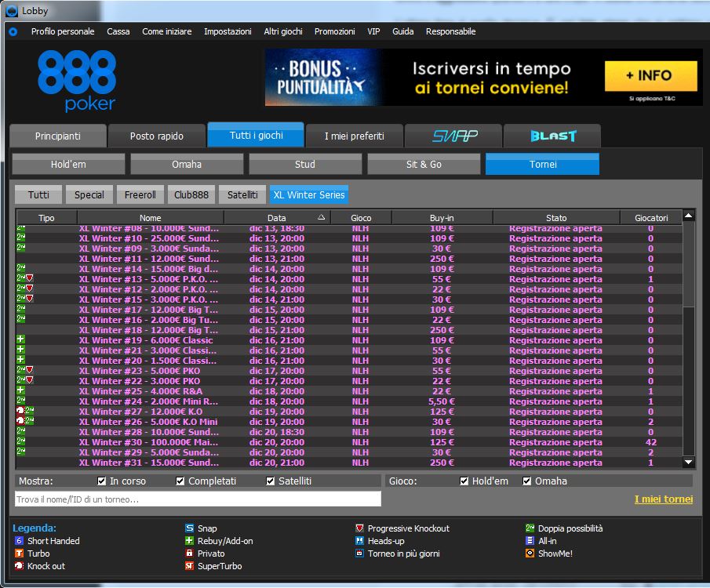
Task: Click the + INFO banner button
Action: pyautogui.click(x=650, y=75)
